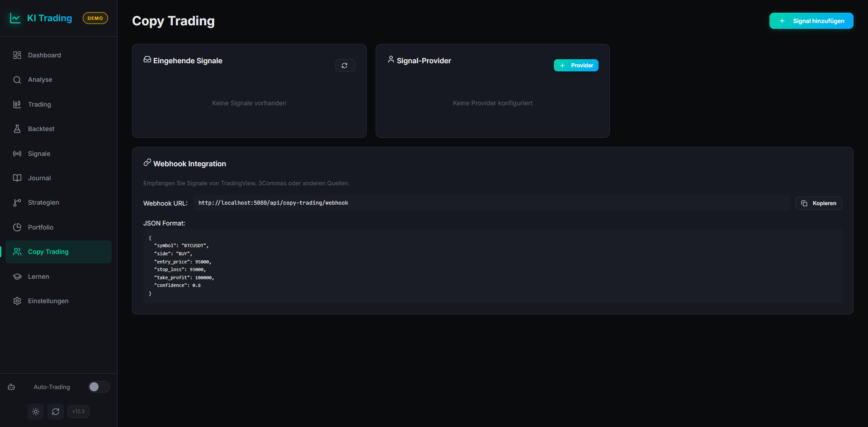Enable the Auto-Trading switch
This screenshot has height=427, width=868.
[99, 387]
